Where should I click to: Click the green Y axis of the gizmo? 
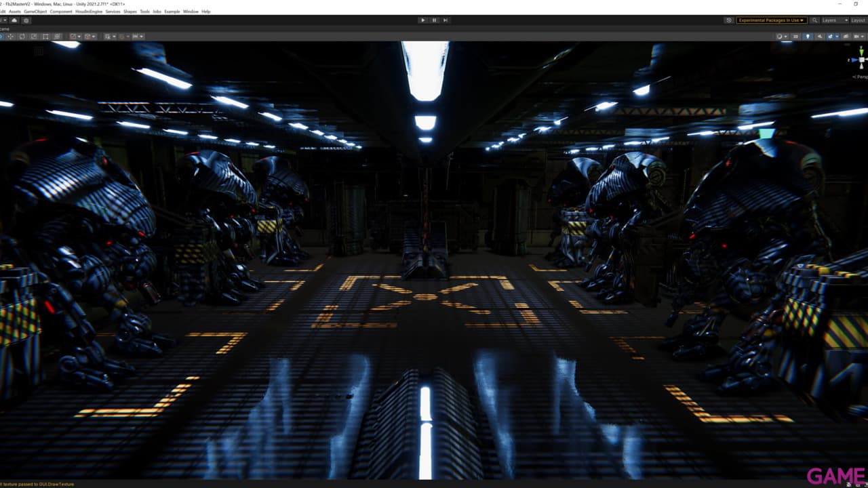[861, 51]
